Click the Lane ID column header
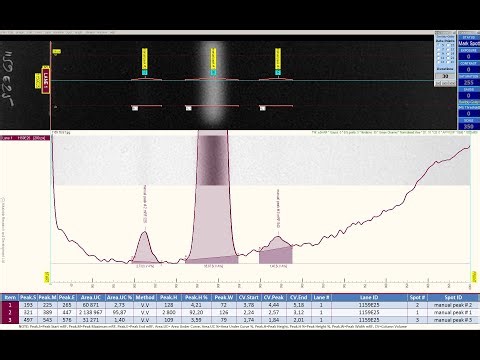Image resolution: width=480 pixels, height=360 pixels. coord(369,297)
